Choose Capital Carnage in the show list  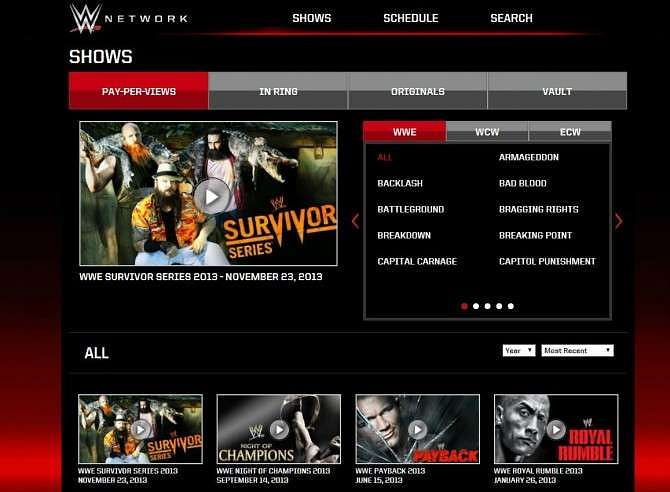[x=417, y=262]
